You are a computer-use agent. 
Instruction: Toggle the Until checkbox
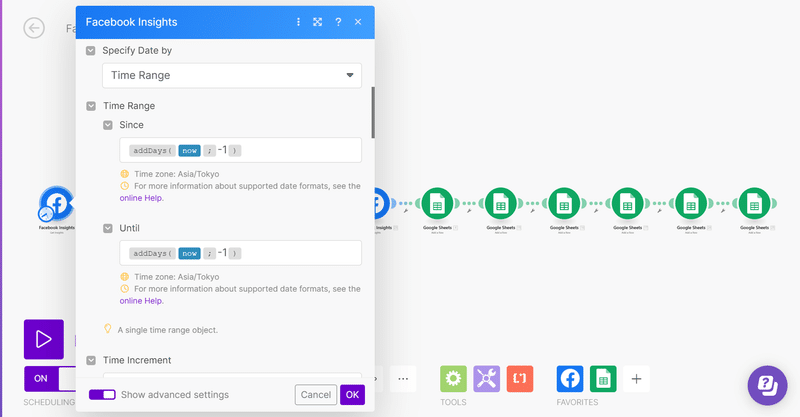tap(108, 228)
